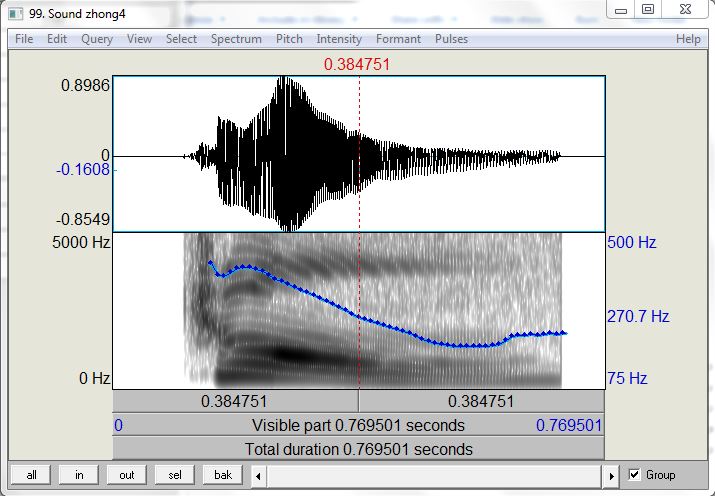Open the Select menu
Viewport: 715px width, 496px height.
(181, 39)
